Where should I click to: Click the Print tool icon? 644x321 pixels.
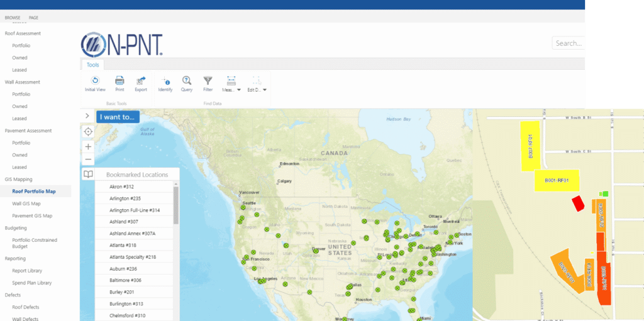(x=119, y=80)
